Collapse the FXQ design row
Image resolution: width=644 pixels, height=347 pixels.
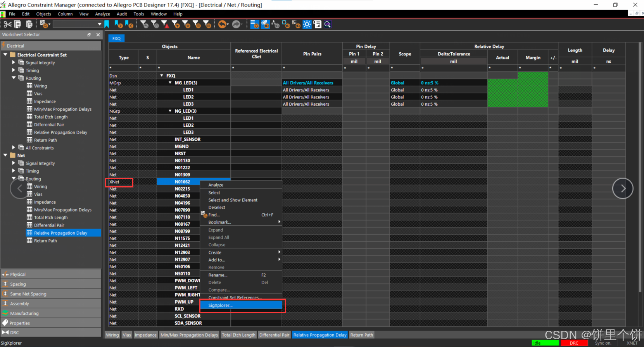coord(162,76)
